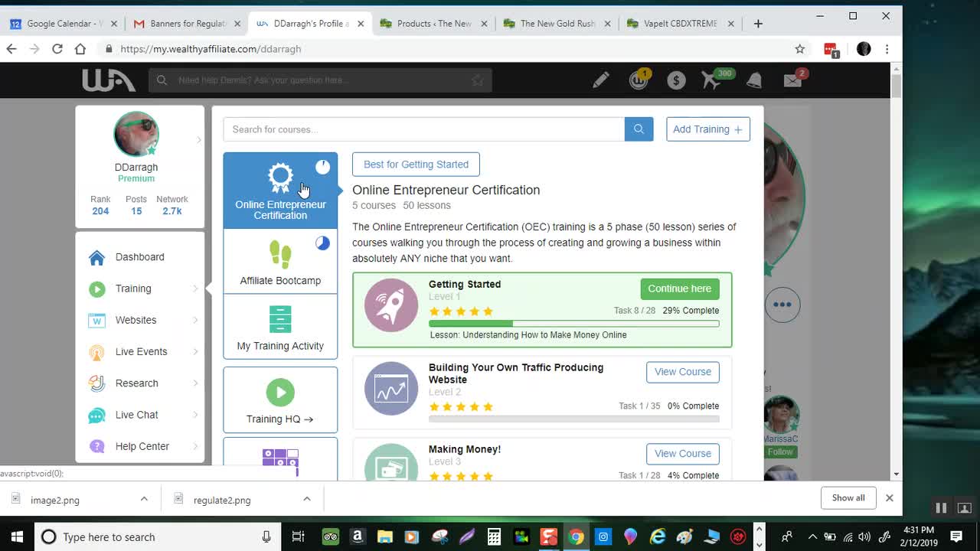
Task: Click the Getting Started rocket icon
Action: 391,305
